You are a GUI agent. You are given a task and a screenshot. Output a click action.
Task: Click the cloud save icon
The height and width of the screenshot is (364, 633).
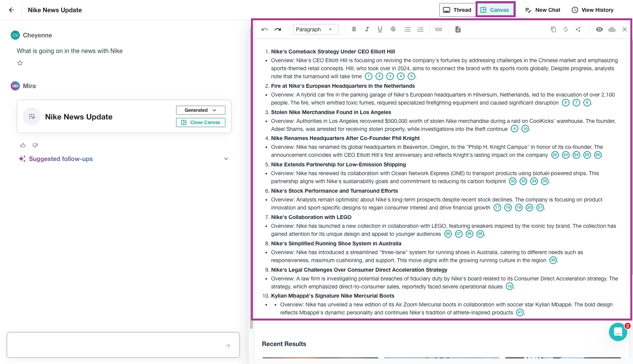coord(612,29)
